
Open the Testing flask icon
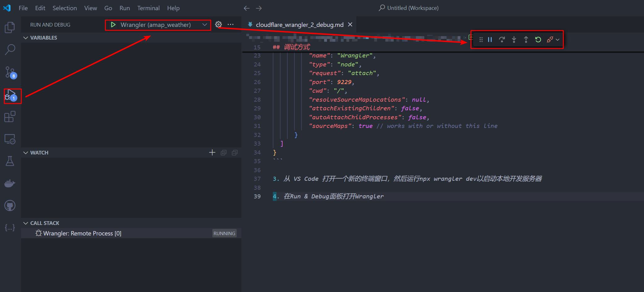click(x=10, y=161)
